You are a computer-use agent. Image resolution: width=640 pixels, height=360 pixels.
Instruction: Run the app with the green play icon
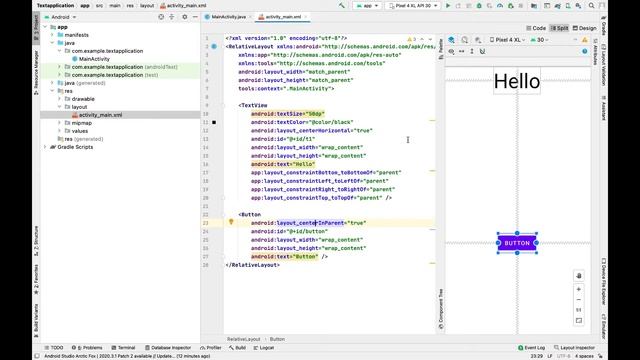coord(448,6)
